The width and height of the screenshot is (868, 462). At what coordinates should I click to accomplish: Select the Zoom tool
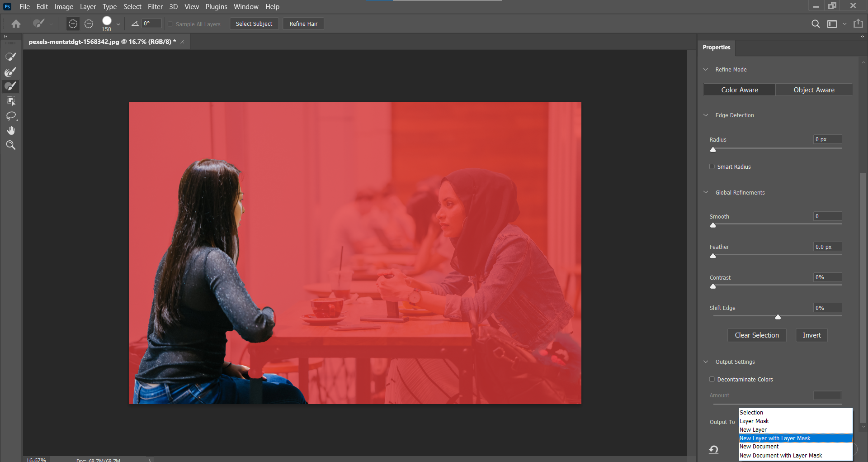[x=10, y=145]
